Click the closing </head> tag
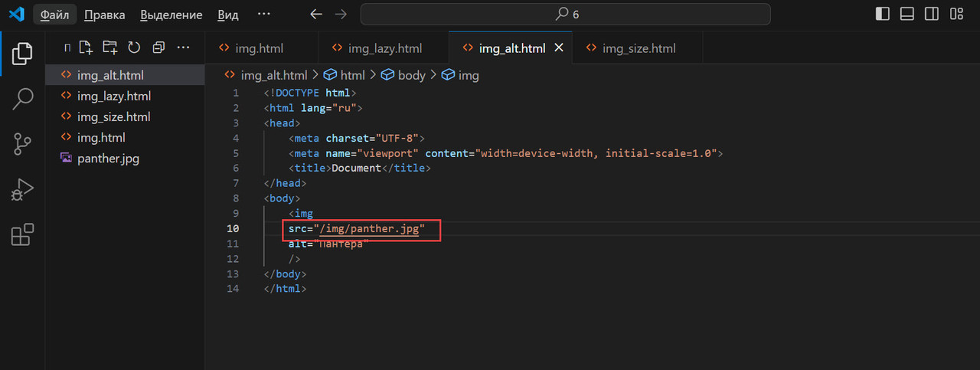Screen dimensions: 980x370 pos(286,183)
